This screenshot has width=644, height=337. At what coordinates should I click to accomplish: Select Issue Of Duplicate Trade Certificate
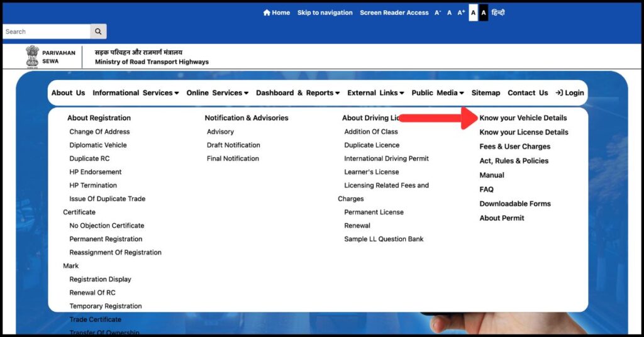(104, 205)
